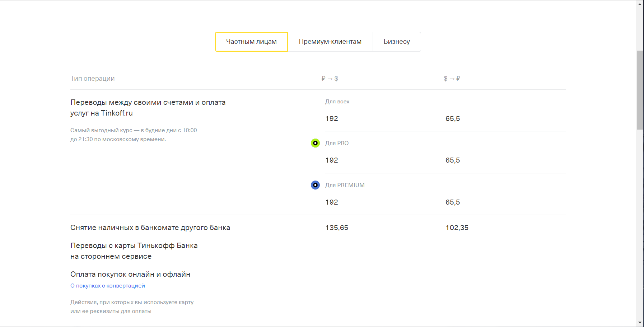Click the blue PREMIUM tier icon
The height and width of the screenshot is (327, 644).
(x=315, y=185)
